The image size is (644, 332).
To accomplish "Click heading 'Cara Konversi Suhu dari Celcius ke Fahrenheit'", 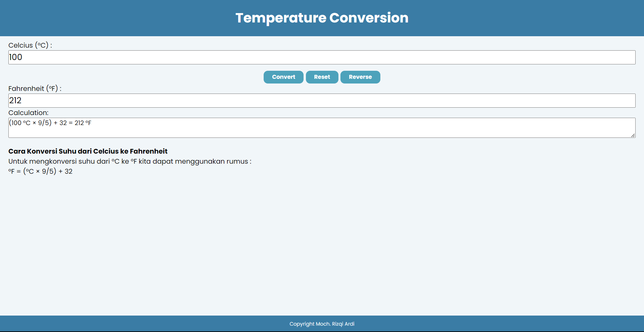I will [88, 151].
